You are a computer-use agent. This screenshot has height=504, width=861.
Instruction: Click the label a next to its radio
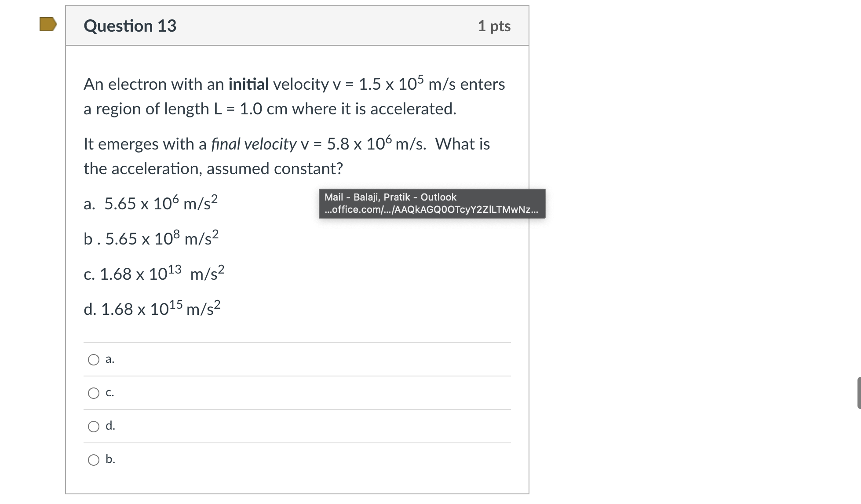pyautogui.click(x=109, y=359)
